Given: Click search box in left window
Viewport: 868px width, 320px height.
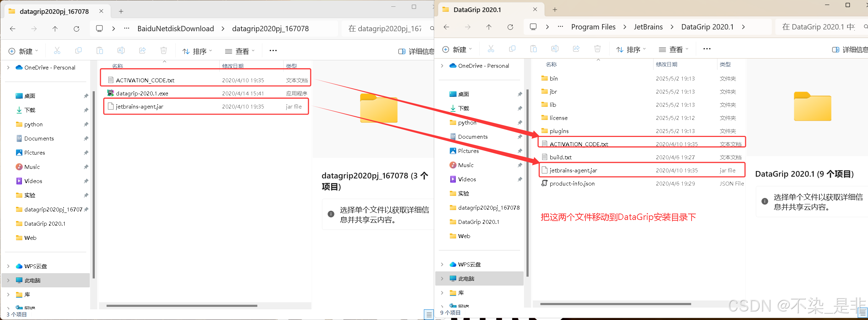Looking at the screenshot, I should coord(388,29).
